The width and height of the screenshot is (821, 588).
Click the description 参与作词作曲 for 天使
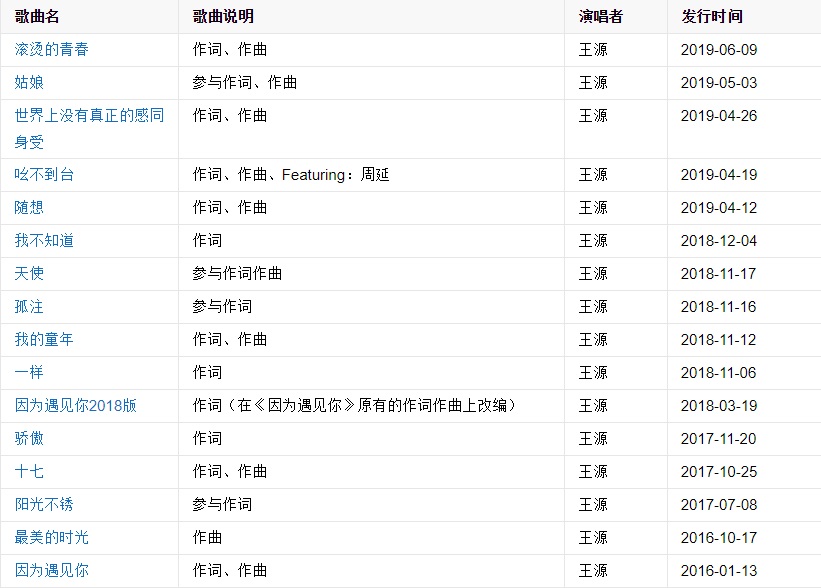[x=237, y=273]
